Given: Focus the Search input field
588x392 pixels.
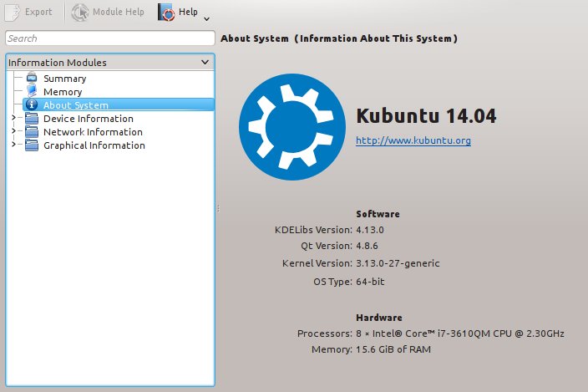Looking at the screenshot, I should pyautogui.click(x=109, y=38).
